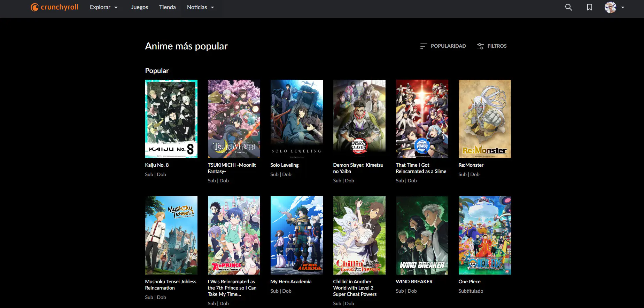Click the user profile avatar
644x308 pixels.
610,7
